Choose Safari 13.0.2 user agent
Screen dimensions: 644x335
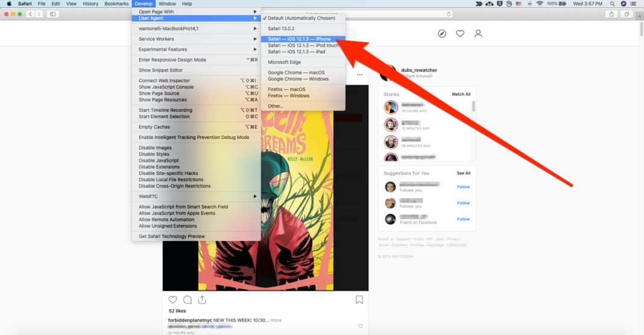click(x=303, y=29)
